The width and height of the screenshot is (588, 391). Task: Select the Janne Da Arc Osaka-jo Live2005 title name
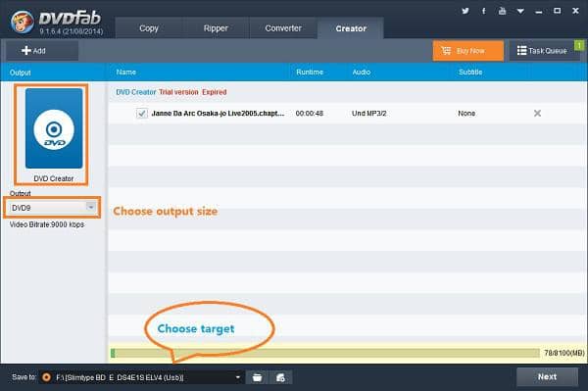pos(218,114)
